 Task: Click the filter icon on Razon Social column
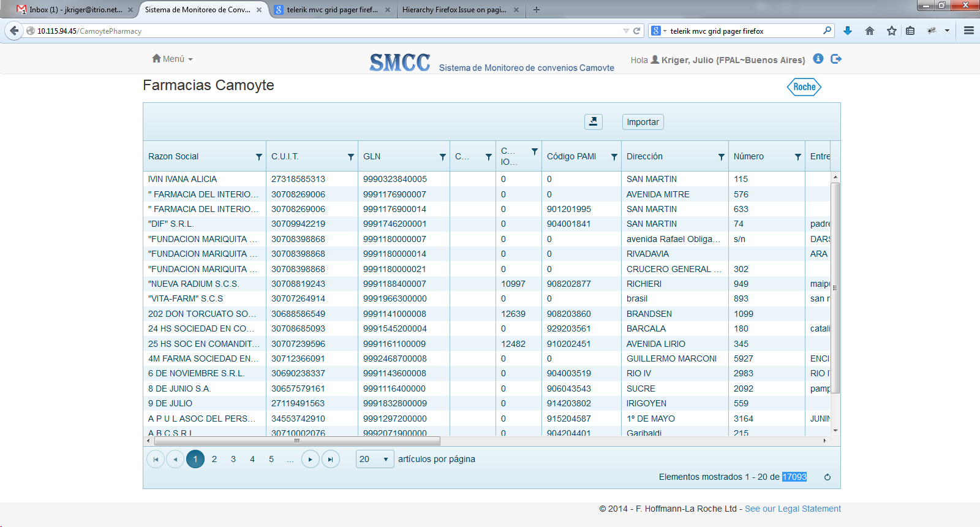(x=258, y=157)
